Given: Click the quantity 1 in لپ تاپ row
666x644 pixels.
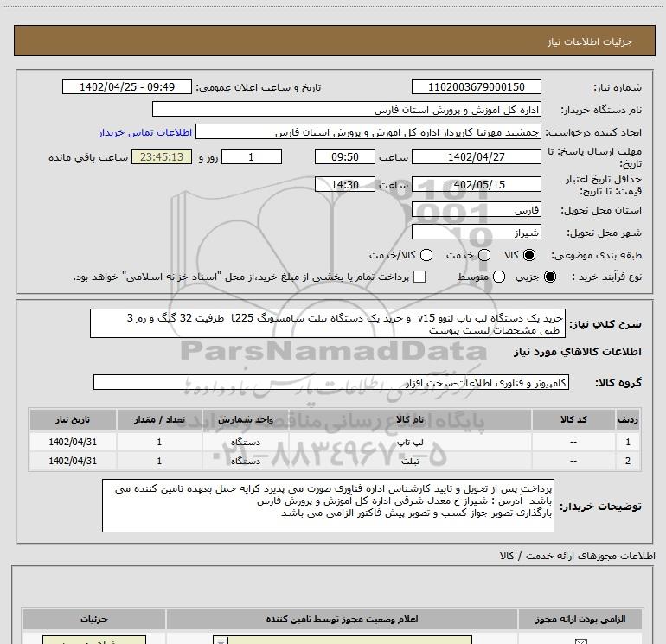Looking at the screenshot, I should [x=159, y=442].
